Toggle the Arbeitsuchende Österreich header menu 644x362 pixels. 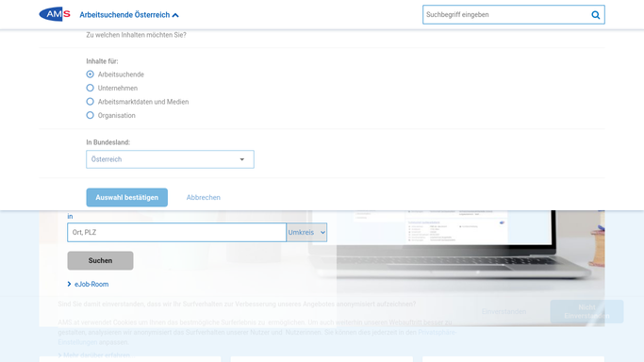(129, 15)
